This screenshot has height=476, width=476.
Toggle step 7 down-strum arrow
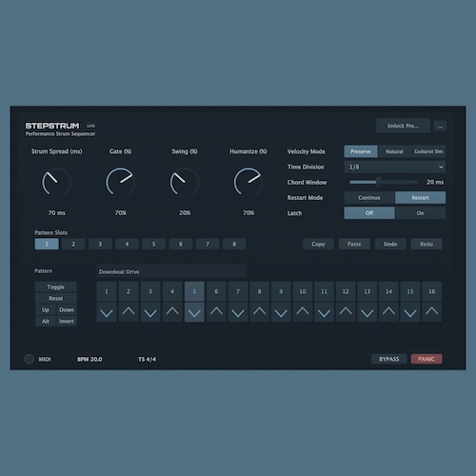click(x=238, y=312)
